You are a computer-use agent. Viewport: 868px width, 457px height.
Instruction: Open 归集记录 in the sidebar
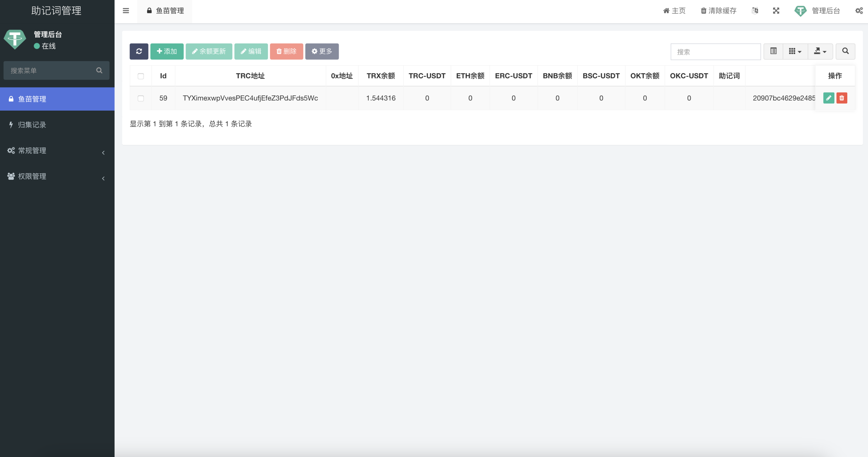32,125
